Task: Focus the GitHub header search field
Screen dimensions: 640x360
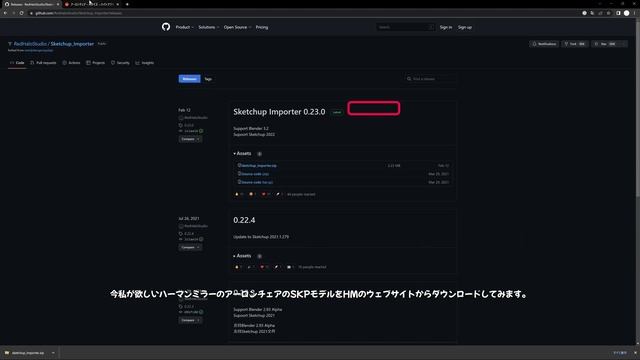Action: (405, 27)
